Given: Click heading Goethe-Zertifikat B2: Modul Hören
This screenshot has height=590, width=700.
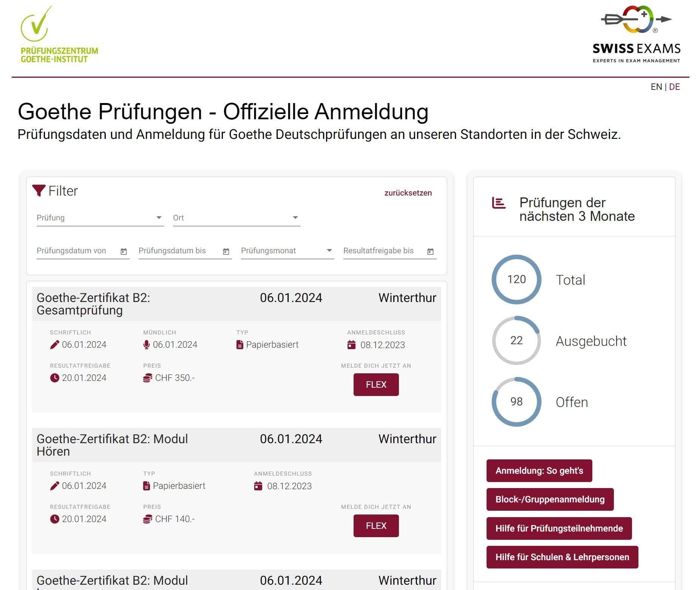Looking at the screenshot, I should (x=112, y=445).
